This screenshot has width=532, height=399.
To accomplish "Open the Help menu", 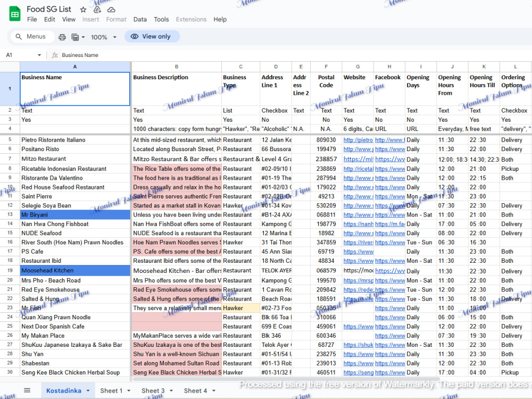I will 220,19.
